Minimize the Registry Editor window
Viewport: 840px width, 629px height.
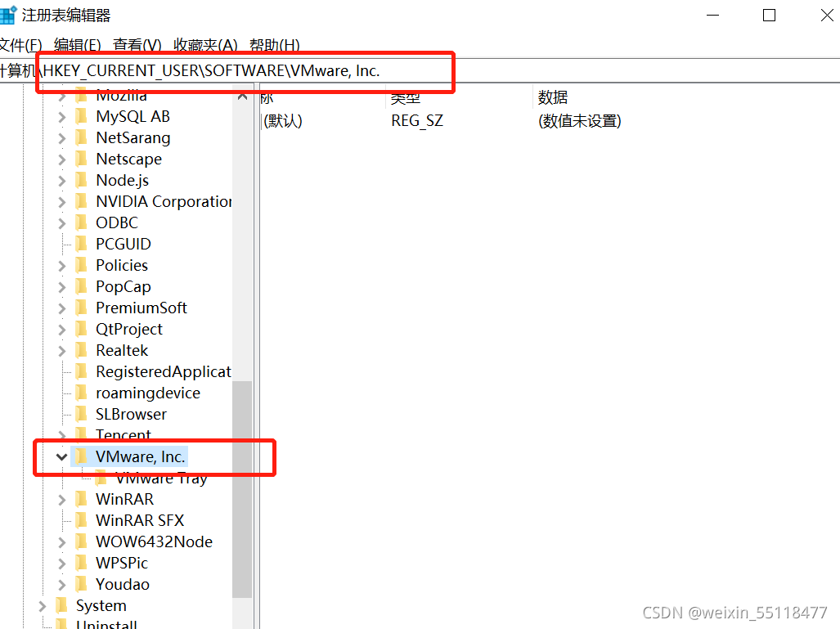[x=712, y=15]
